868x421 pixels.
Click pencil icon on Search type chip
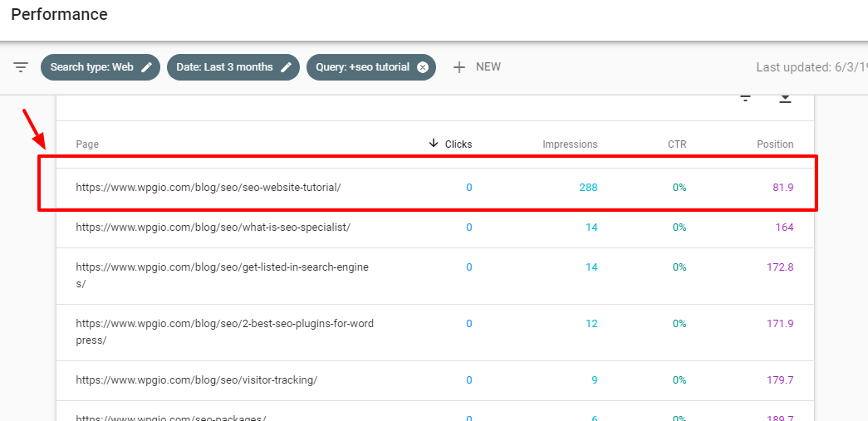(146, 67)
